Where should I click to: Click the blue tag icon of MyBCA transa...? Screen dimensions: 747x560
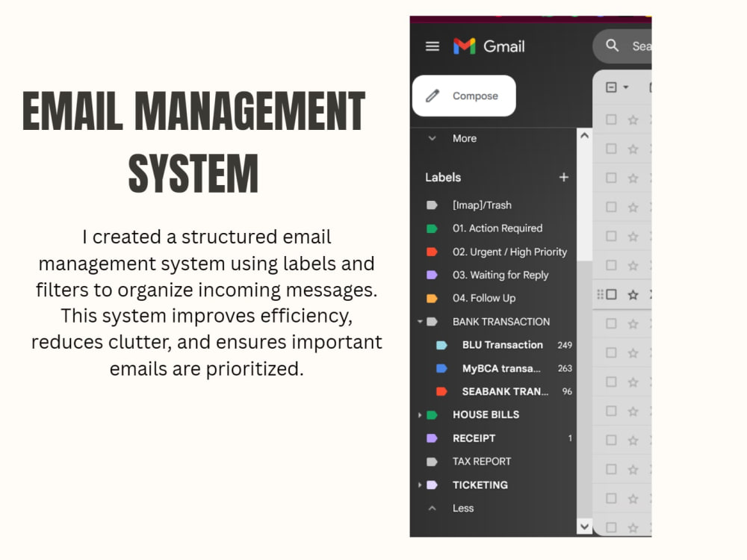(x=441, y=368)
